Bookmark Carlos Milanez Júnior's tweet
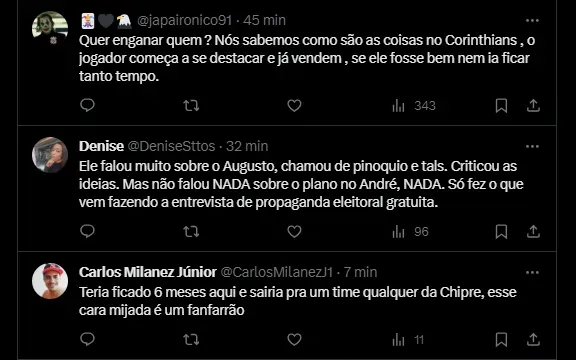576x360 pixels. (x=501, y=339)
